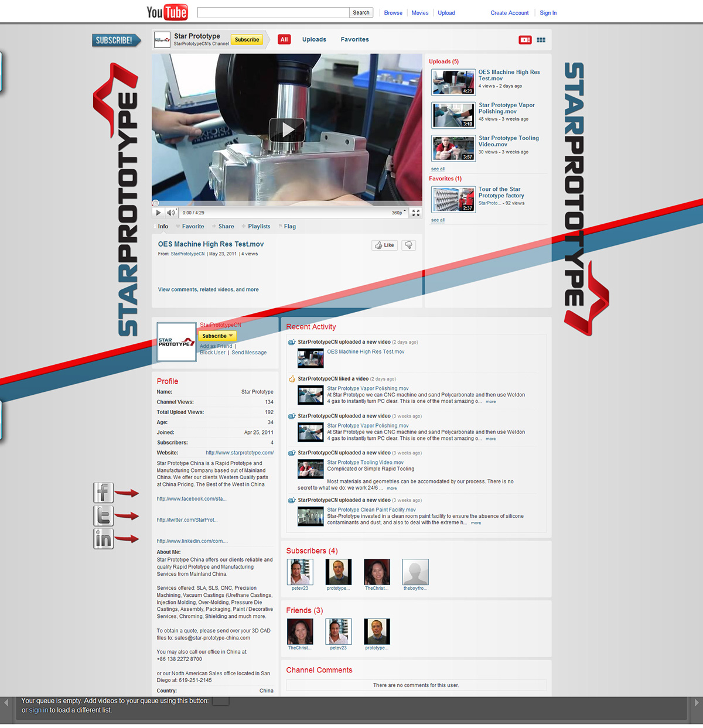The width and height of the screenshot is (703, 728).
Task: Open the Browse link in top navigation
Action: tap(393, 13)
